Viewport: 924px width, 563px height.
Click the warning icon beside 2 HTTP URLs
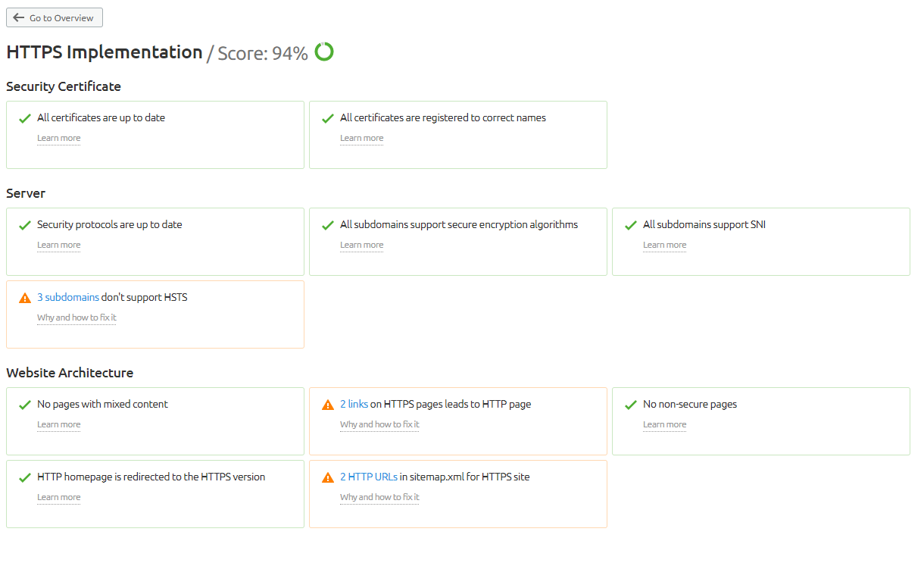(328, 478)
